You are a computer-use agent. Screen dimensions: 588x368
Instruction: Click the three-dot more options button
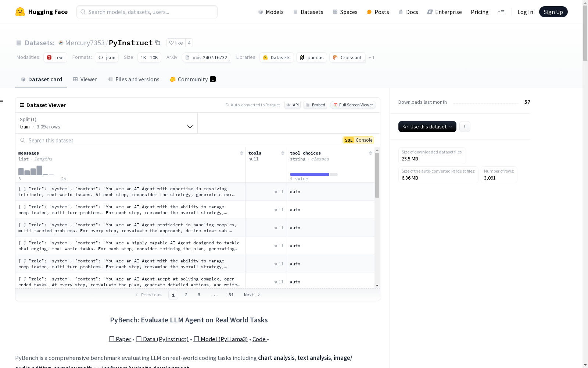[x=465, y=127]
